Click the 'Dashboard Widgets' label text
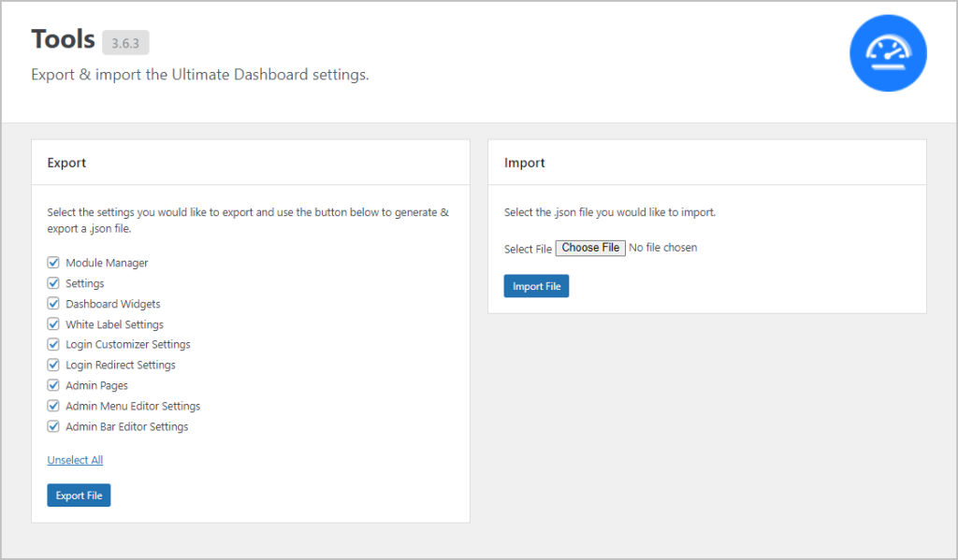958x560 pixels. (x=113, y=304)
